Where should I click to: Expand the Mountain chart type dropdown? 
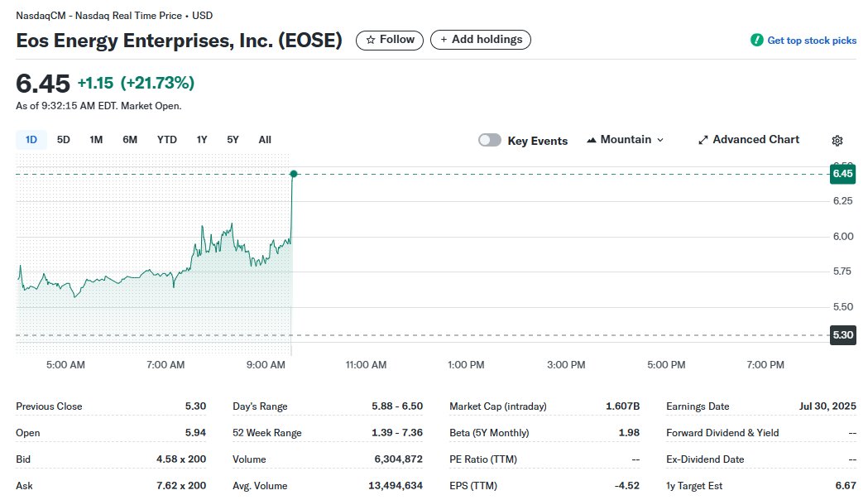pos(625,140)
